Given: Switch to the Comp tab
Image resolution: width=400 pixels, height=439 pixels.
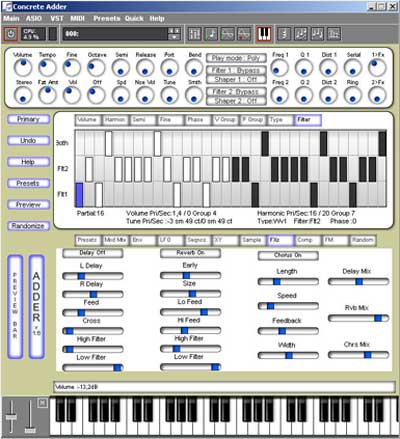Looking at the screenshot, I should tap(308, 240).
